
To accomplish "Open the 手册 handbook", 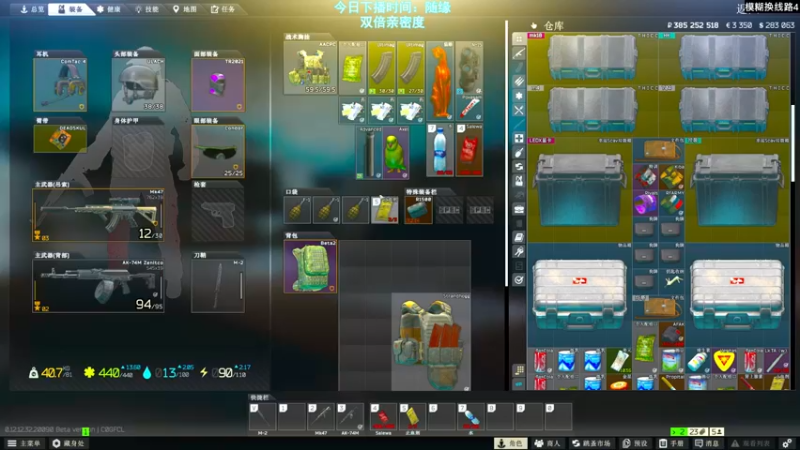I will click(671, 443).
